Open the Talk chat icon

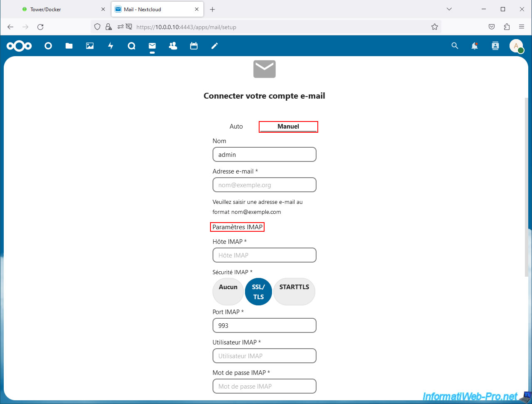131,46
